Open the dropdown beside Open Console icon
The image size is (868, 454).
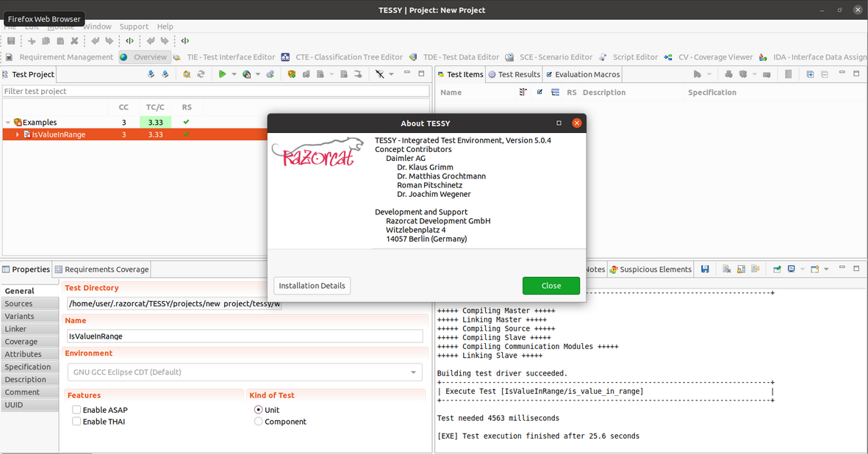(x=827, y=270)
